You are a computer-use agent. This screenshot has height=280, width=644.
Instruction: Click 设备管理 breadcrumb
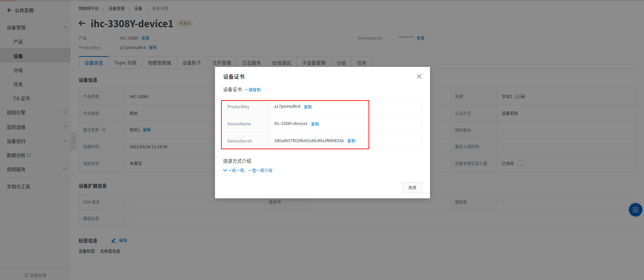(117, 8)
